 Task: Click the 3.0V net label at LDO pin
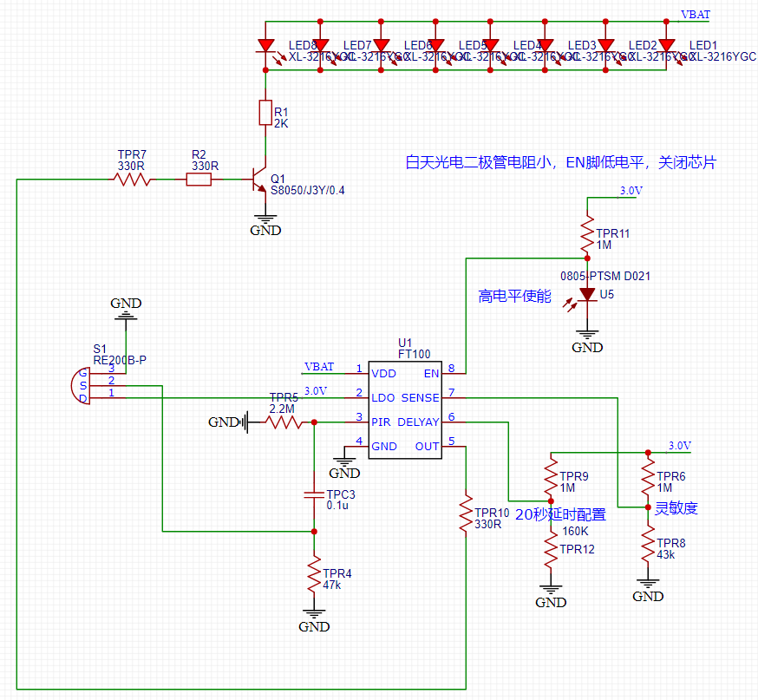click(316, 390)
